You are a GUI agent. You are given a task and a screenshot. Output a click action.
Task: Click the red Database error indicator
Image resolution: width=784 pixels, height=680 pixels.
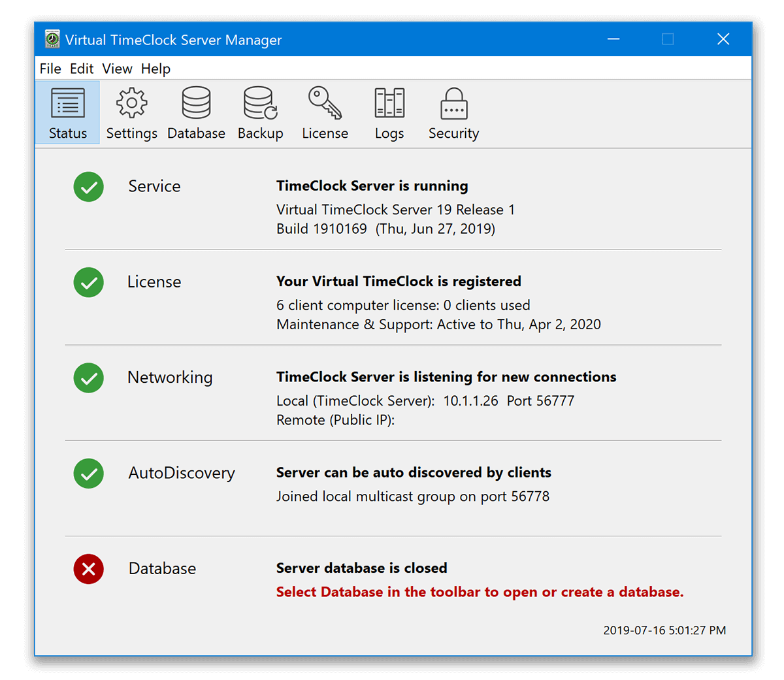coord(88,569)
